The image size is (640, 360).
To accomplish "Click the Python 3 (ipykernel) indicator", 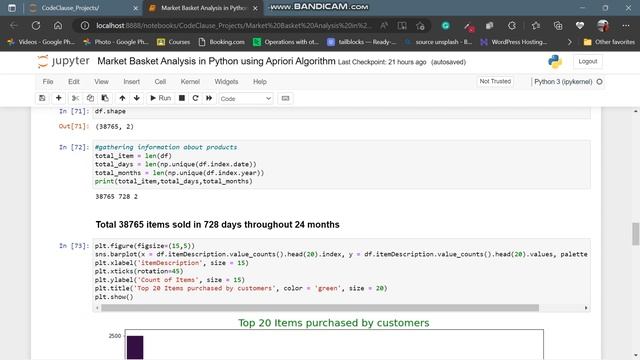I will (563, 82).
